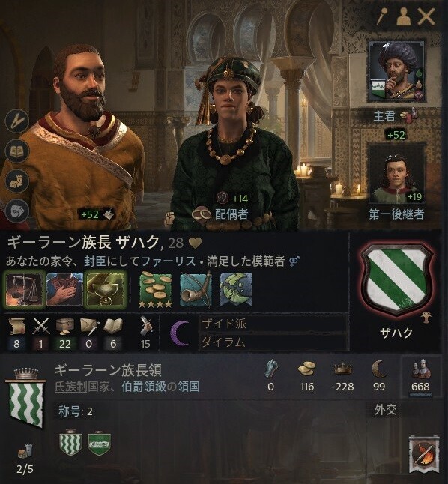This screenshot has height=484, width=448.
Task: Open the ダイラム culture entry
Action: 272,342
